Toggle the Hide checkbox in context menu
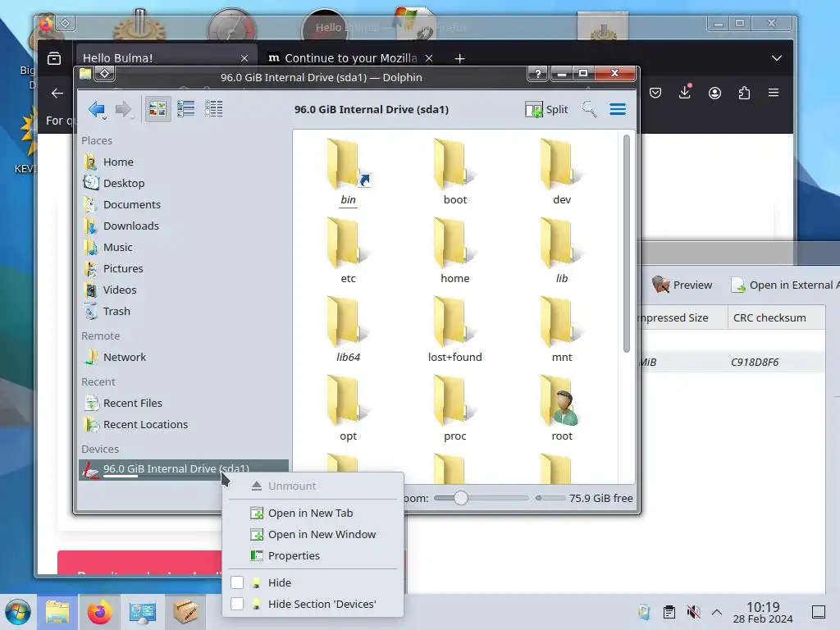Screen dimensions: 840x630 coord(237,582)
